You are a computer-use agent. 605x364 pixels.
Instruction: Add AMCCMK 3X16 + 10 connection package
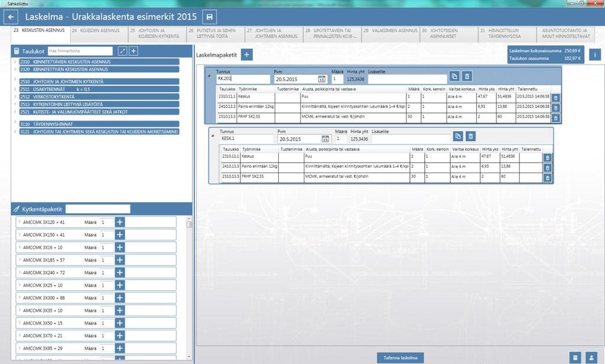click(120, 248)
